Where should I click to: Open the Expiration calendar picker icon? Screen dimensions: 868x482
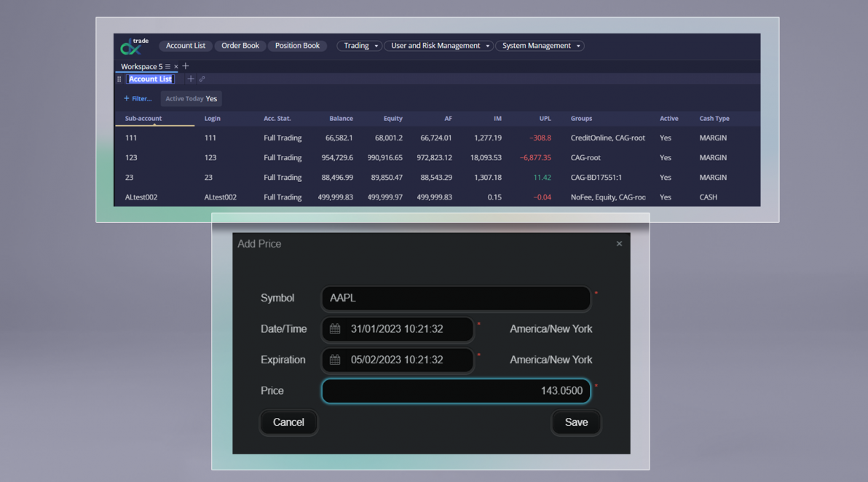coord(335,360)
